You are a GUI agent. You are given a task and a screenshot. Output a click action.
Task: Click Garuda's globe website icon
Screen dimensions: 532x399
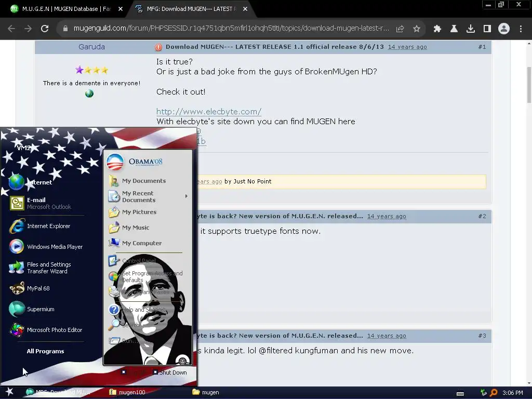tap(89, 94)
